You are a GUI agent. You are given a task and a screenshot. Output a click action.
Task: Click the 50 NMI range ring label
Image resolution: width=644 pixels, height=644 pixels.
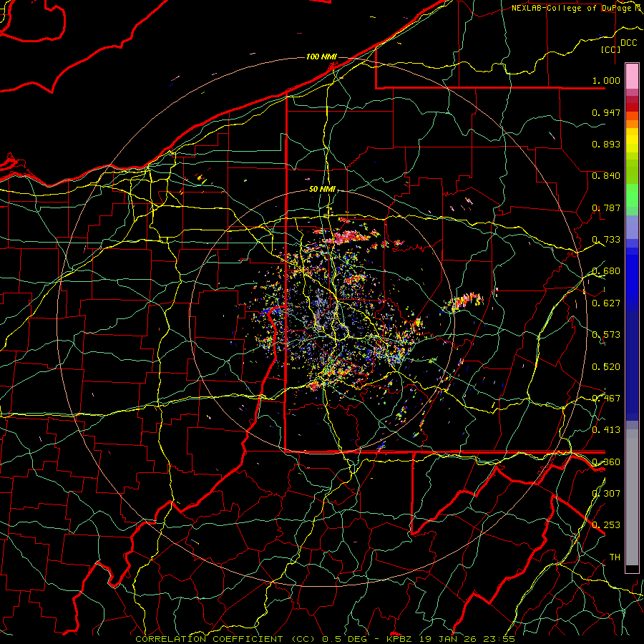point(322,190)
